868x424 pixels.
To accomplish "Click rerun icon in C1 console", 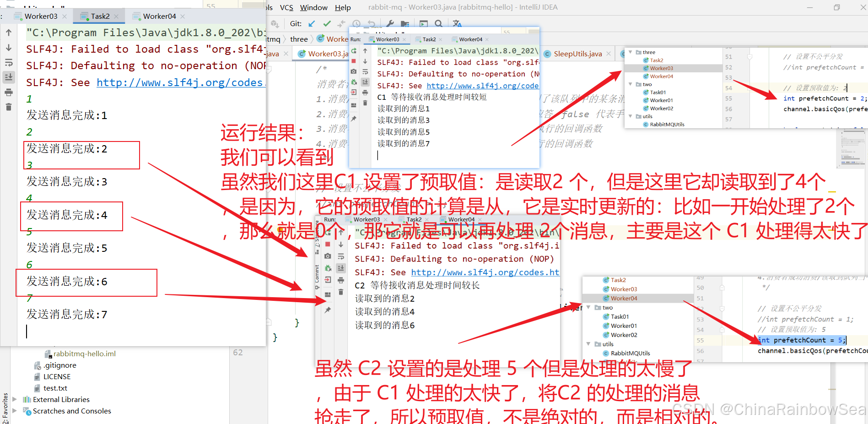I will pos(354,50).
